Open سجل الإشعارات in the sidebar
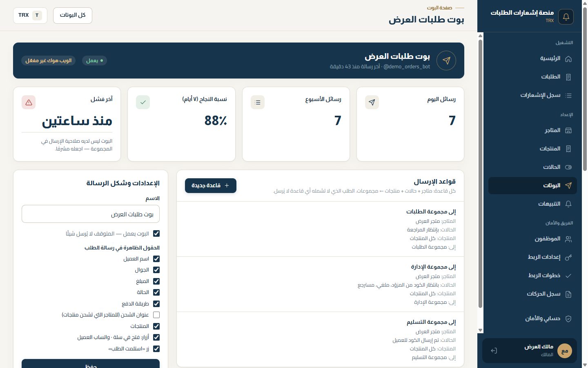588x368 pixels. tap(532, 95)
